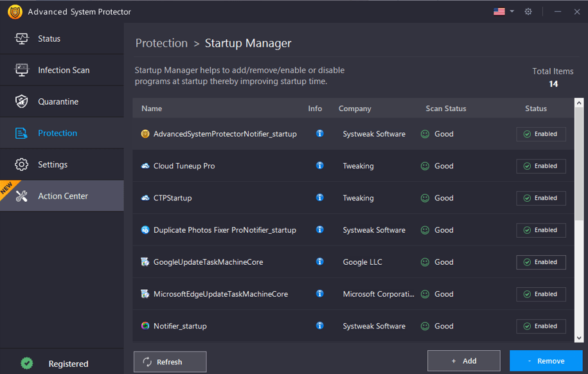Click the Settings gear icon in sidebar
The image size is (588, 374).
click(21, 165)
